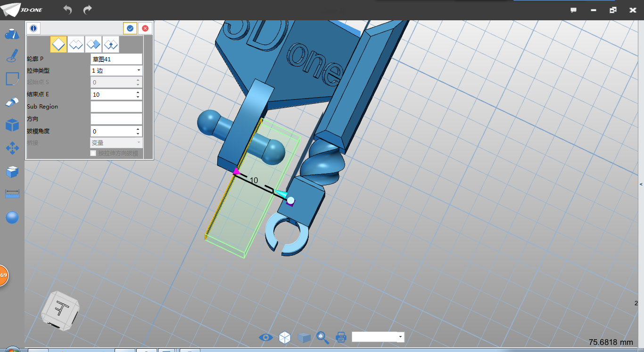Open the 3D-ONE logo menu
The height and width of the screenshot is (352, 644).
click(x=22, y=9)
